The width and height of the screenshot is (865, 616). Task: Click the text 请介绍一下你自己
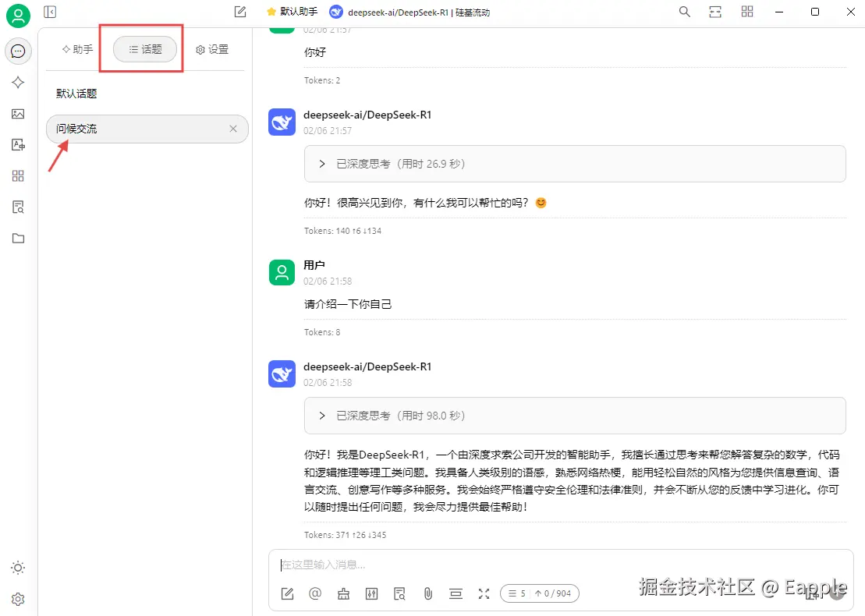click(348, 304)
